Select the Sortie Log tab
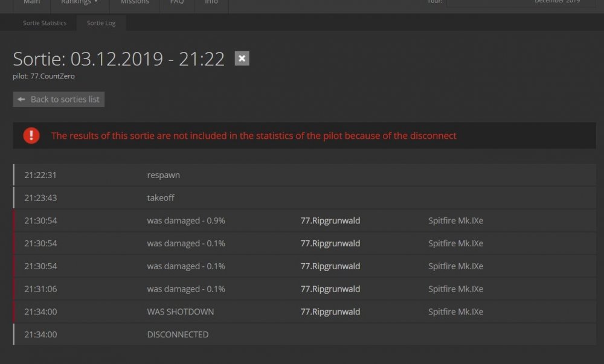This screenshot has width=604, height=364. (101, 23)
